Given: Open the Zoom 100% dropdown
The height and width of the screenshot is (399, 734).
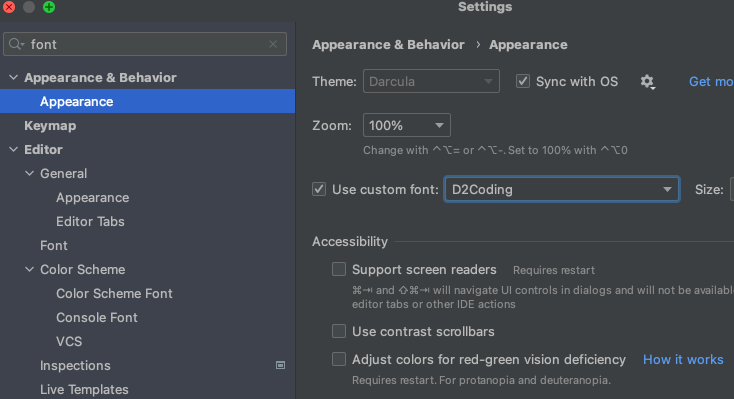Looking at the screenshot, I should point(407,125).
